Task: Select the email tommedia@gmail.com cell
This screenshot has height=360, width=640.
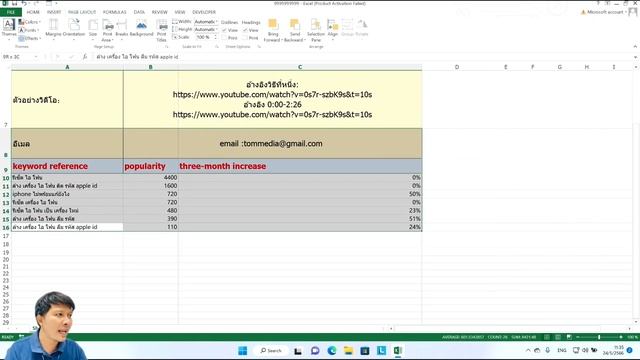Action: coord(273,144)
